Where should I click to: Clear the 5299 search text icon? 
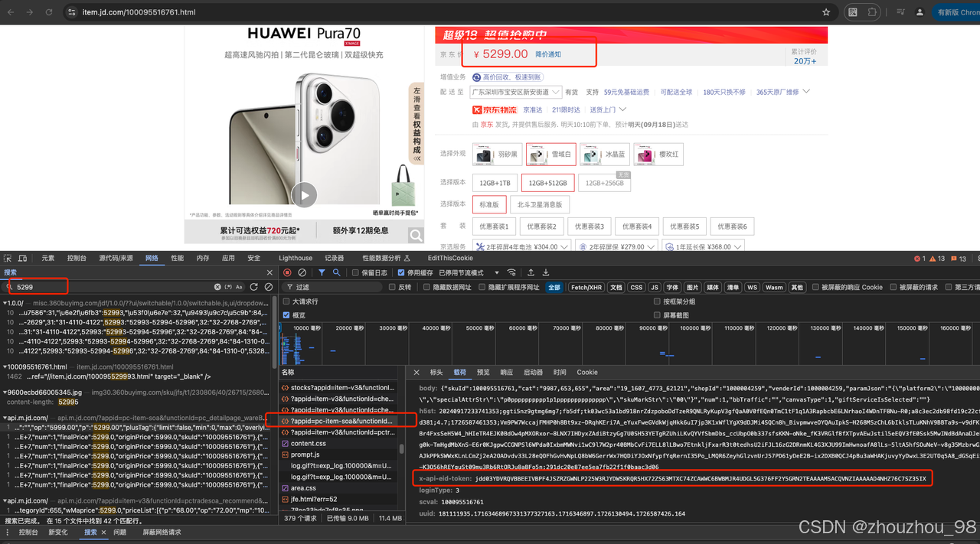[217, 287]
